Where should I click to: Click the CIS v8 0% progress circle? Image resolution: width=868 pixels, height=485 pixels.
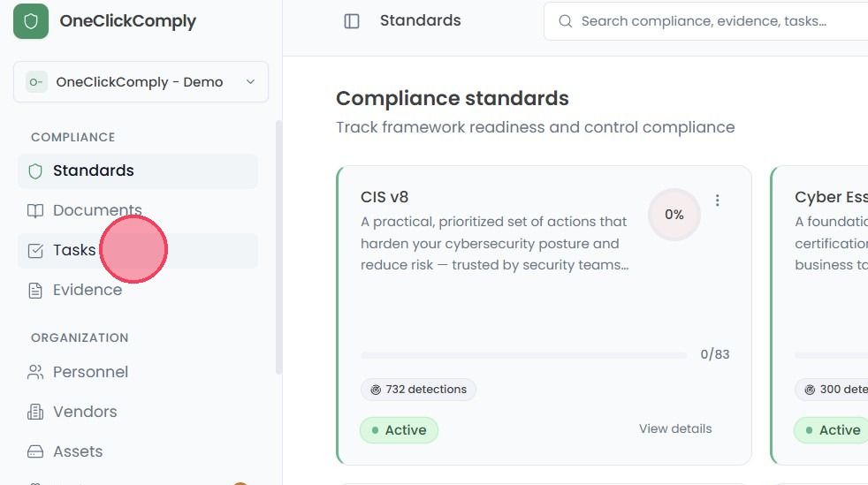pos(674,215)
